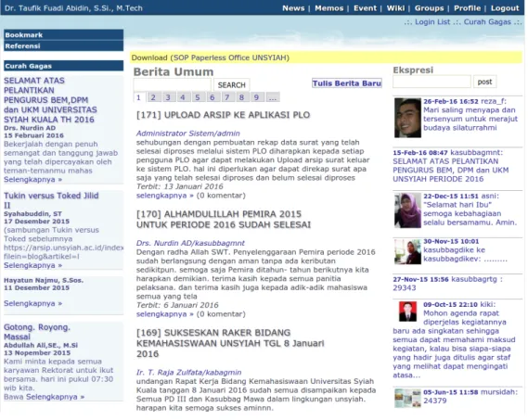Go to the Event page
The width and height of the screenshot is (528, 420).
(x=365, y=8)
